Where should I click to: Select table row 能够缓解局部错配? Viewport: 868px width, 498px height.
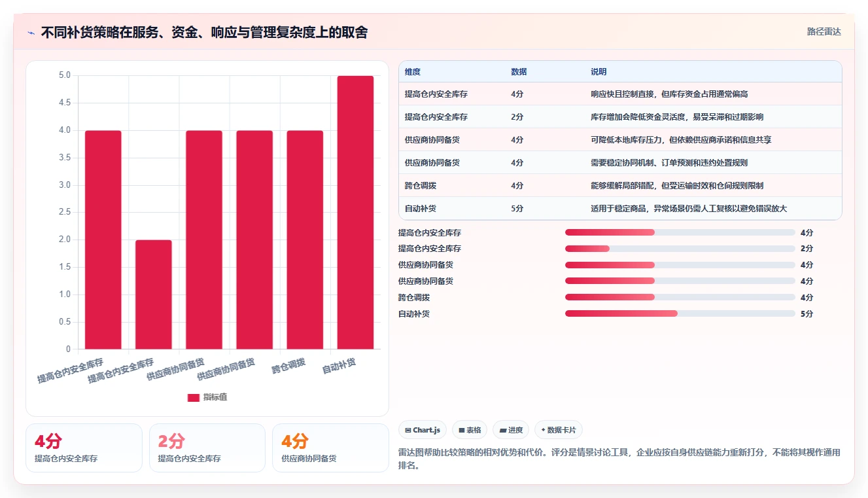coord(620,186)
